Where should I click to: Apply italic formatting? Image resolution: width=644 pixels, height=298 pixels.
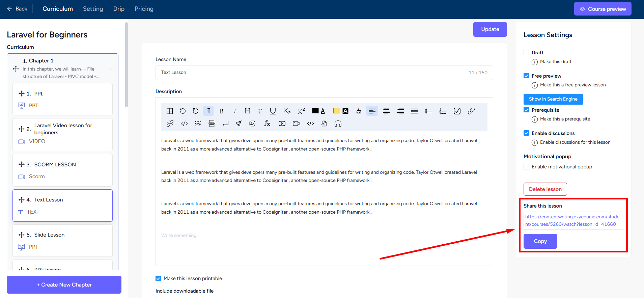(x=234, y=111)
